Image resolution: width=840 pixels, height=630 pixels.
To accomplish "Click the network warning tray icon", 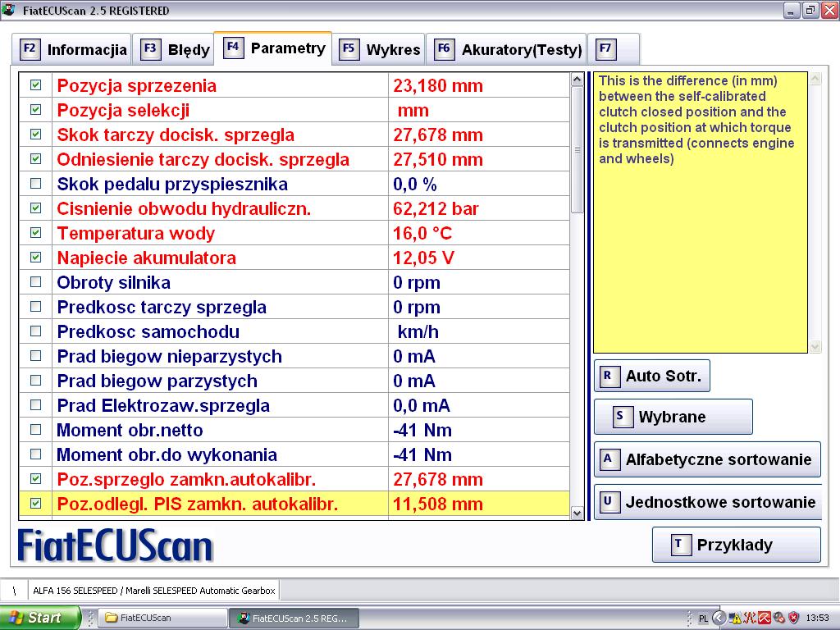I will [x=735, y=619].
